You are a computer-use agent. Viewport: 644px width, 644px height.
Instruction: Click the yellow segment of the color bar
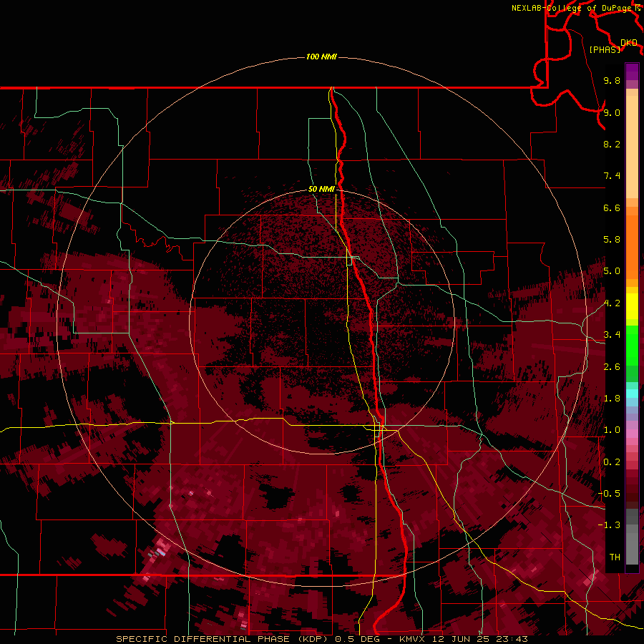pyautogui.click(x=632, y=306)
